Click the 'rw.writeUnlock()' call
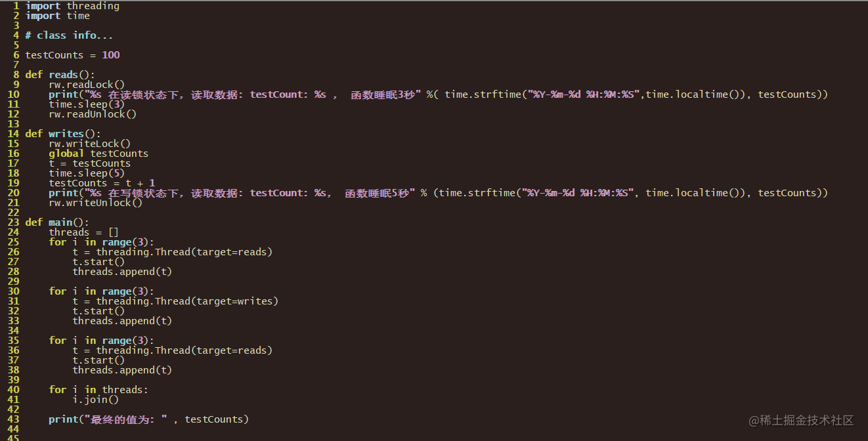Screen dimensions: 868x441 (95, 203)
